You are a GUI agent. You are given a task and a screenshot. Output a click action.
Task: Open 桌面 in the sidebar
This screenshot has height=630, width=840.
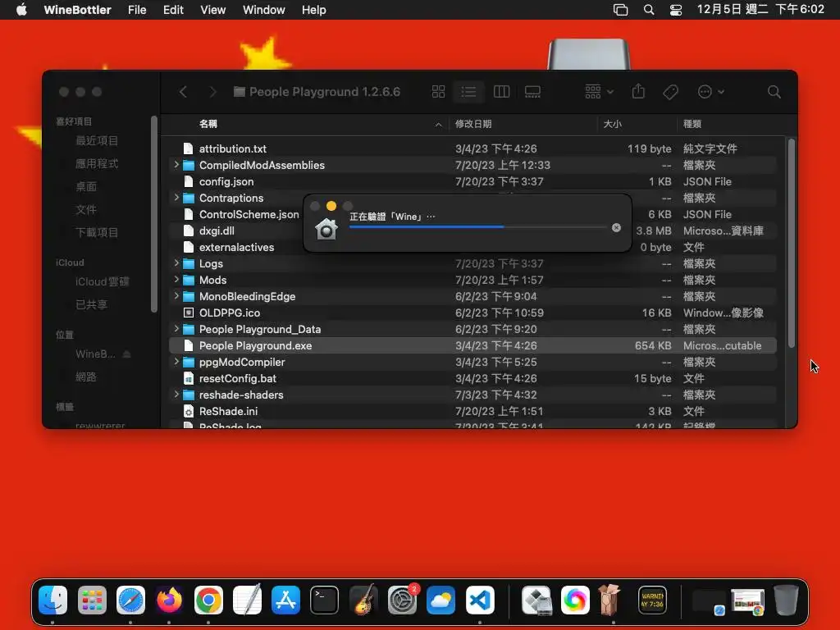85,186
